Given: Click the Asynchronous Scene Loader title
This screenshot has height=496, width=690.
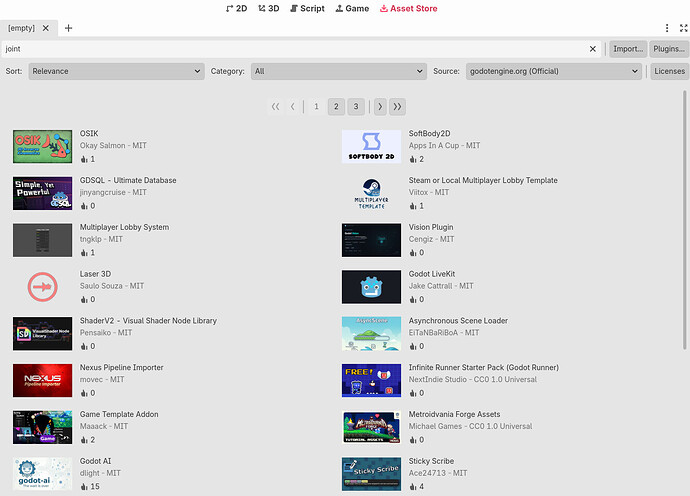Looking at the screenshot, I should click(458, 321).
